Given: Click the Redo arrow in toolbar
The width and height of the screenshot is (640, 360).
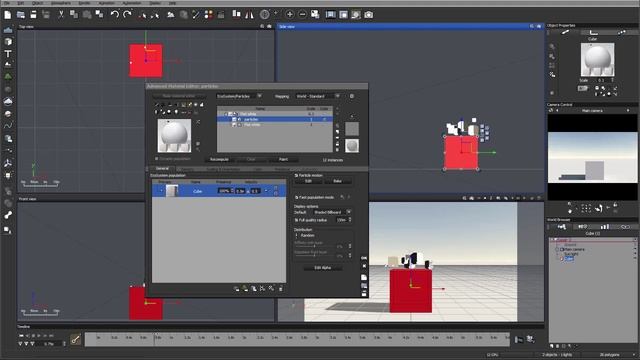Looking at the screenshot, I should 127,15.
